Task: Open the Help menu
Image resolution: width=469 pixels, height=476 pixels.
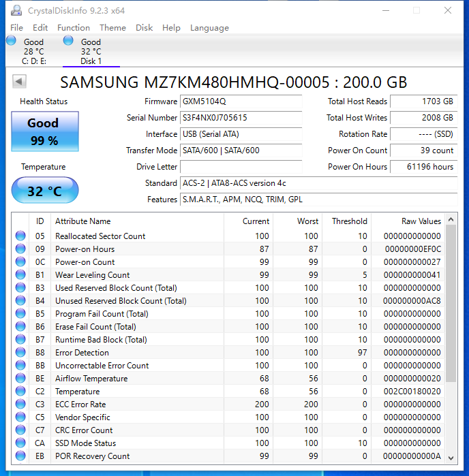Action: pyautogui.click(x=171, y=28)
